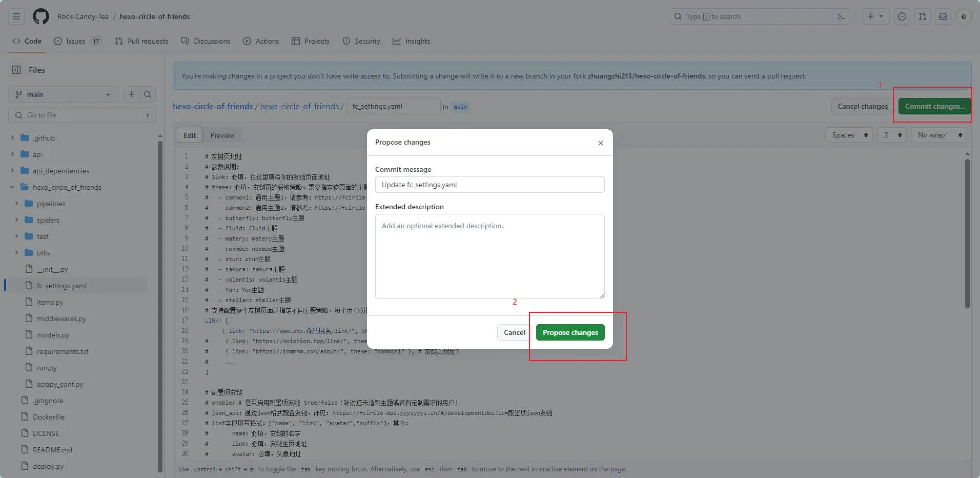Open deploy.py in file tree
This screenshot has height=478, width=980.
coord(48,466)
